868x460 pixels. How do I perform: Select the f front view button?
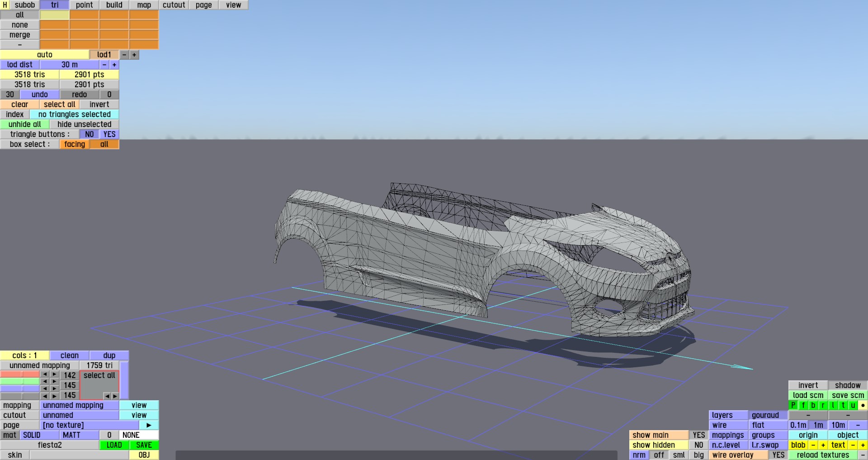point(803,405)
